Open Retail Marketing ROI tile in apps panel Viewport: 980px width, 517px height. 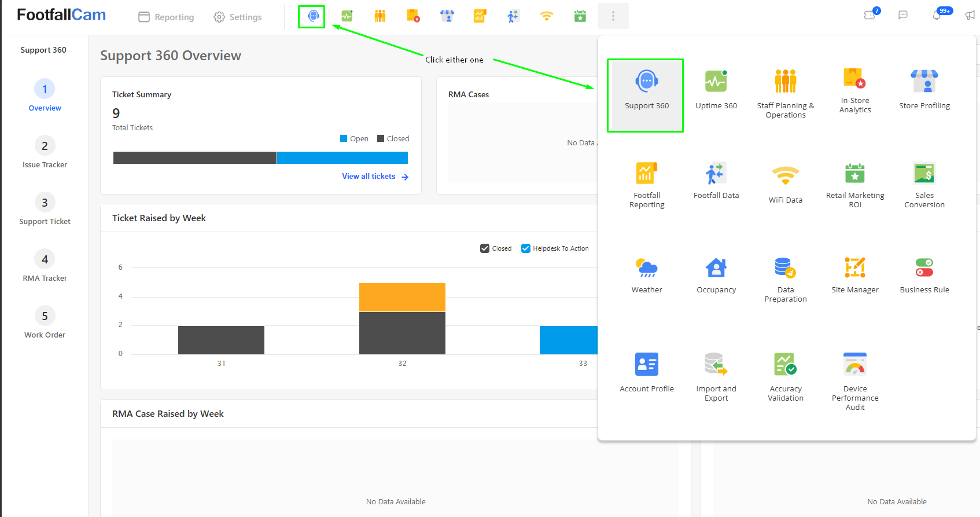pyautogui.click(x=855, y=185)
